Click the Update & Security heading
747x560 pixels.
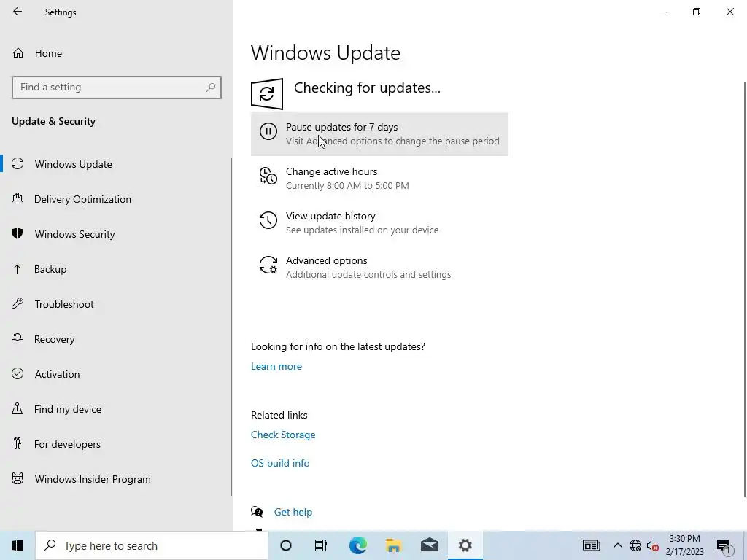[53, 121]
